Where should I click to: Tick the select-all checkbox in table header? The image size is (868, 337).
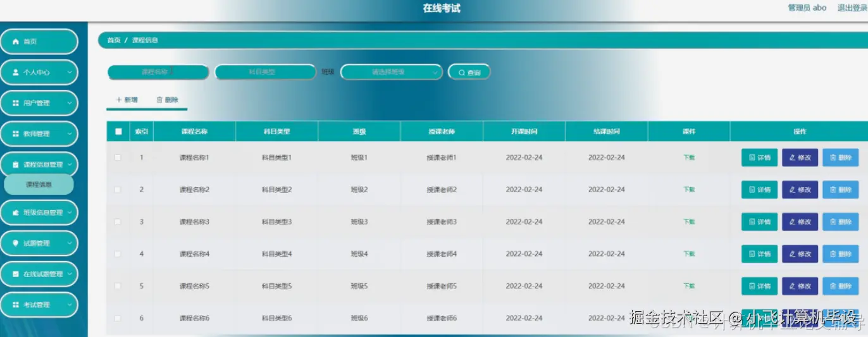[x=118, y=132]
